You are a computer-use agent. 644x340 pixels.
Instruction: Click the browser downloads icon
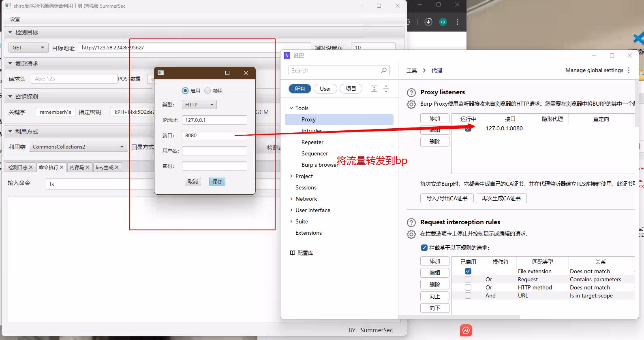[x=428, y=22]
